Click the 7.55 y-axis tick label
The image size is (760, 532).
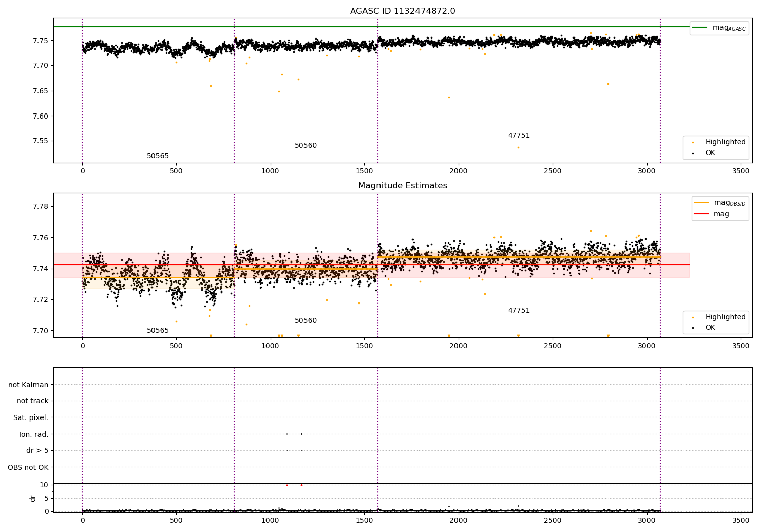click(x=41, y=141)
